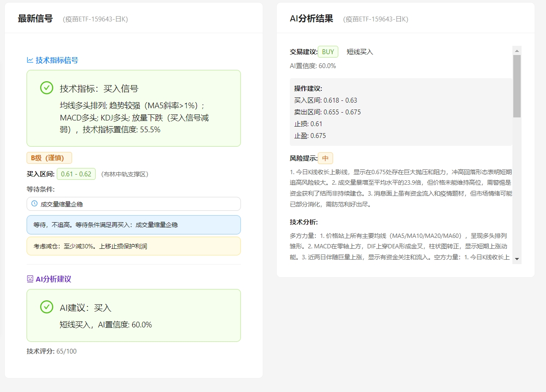546x392 pixels.
Task: Click green check icon in AI建议 买入 box
Action: (47, 307)
